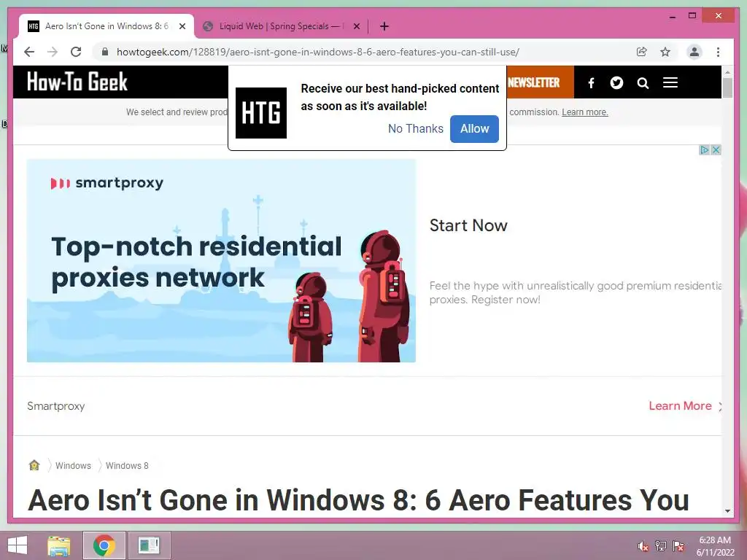This screenshot has width=747, height=560.
Task: Open the Learn more link
Action: (584, 112)
